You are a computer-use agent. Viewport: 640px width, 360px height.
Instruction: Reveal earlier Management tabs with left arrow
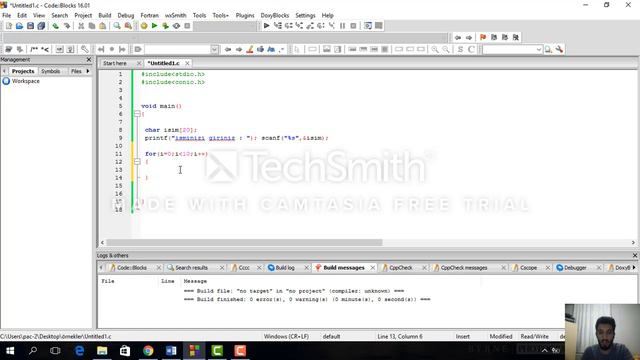point(4,71)
